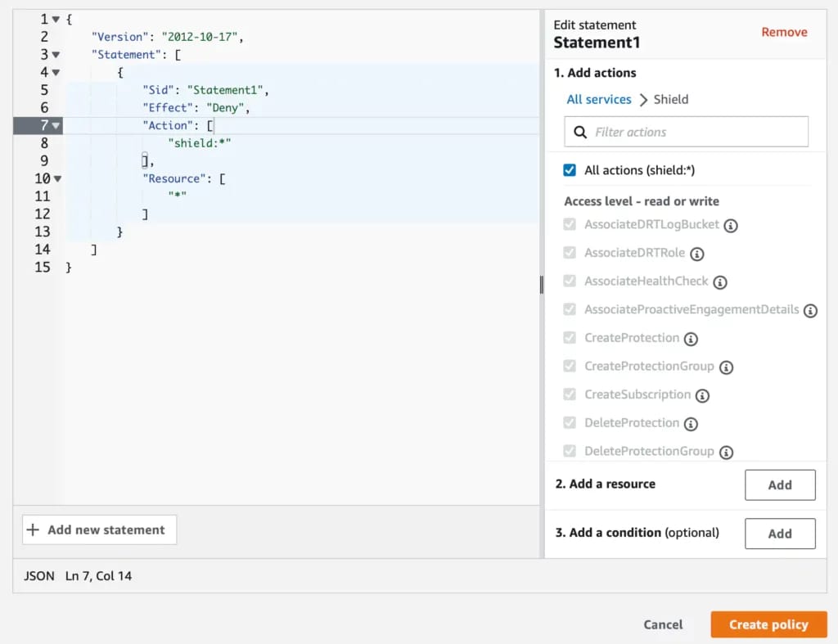This screenshot has height=644, width=838.
Task: Toggle AssociateDRTLogBucket checkbox
Action: pyautogui.click(x=570, y=224)
